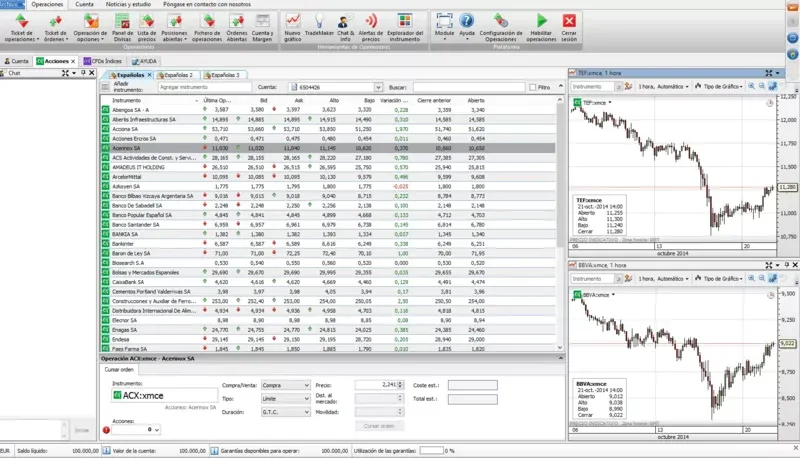Click info icon beside Garantías disponibles

[214, 451]
